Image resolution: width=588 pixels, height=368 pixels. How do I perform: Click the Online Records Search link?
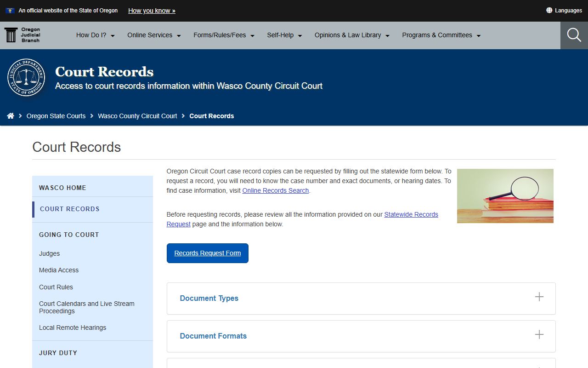(276, 190)
